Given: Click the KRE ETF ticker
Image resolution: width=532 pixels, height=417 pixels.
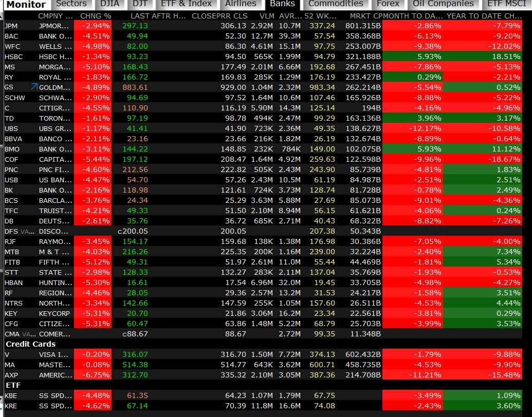Looking at the screenshot, I should [x=10, y=406].
